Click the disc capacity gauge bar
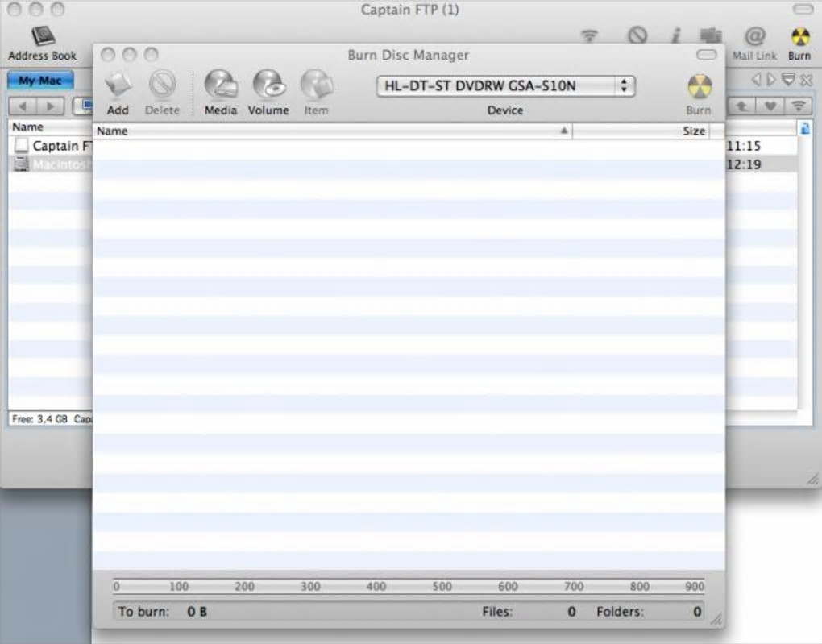Screen dimensions: 822x644 click(409, 586)
